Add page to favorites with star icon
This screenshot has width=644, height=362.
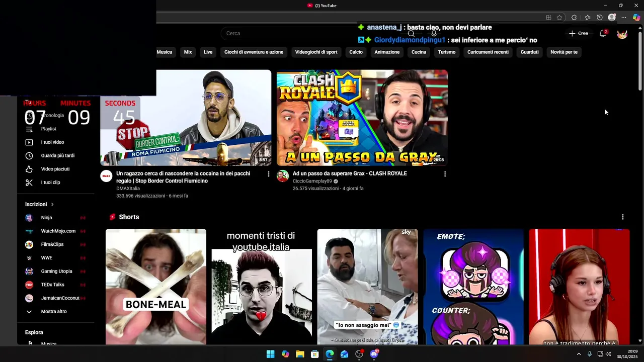coord(559,18)
